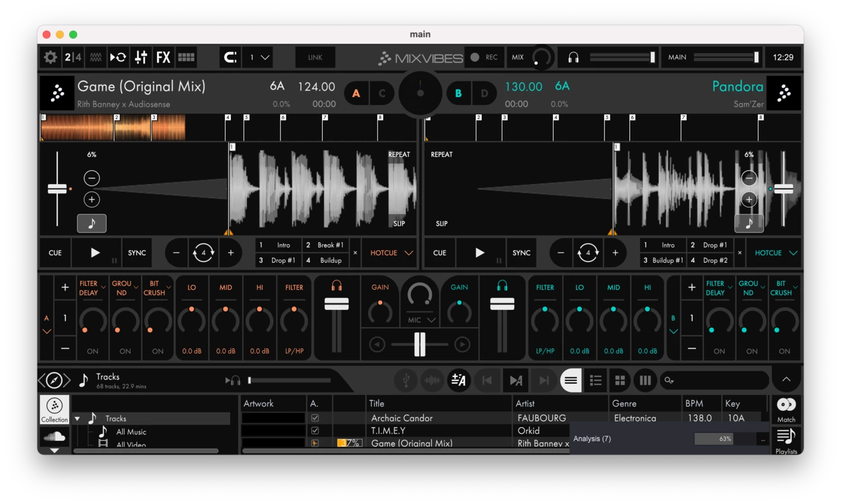Halve the left deck loop length
Image resolution: width=841 pixels, height=504 pixels.
pyautogui.click(x=177, y=253)
